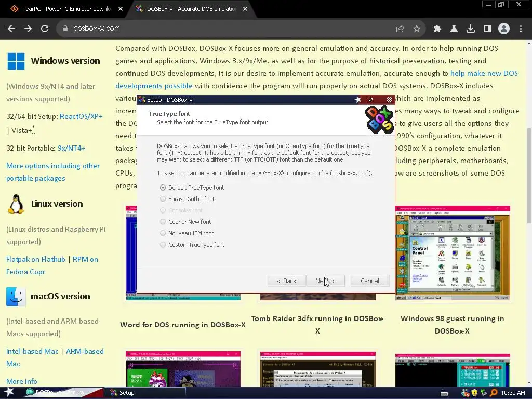Open Chrome Labs flask icon
This screenshot has width=532, height=399.
tap(454, 29)
